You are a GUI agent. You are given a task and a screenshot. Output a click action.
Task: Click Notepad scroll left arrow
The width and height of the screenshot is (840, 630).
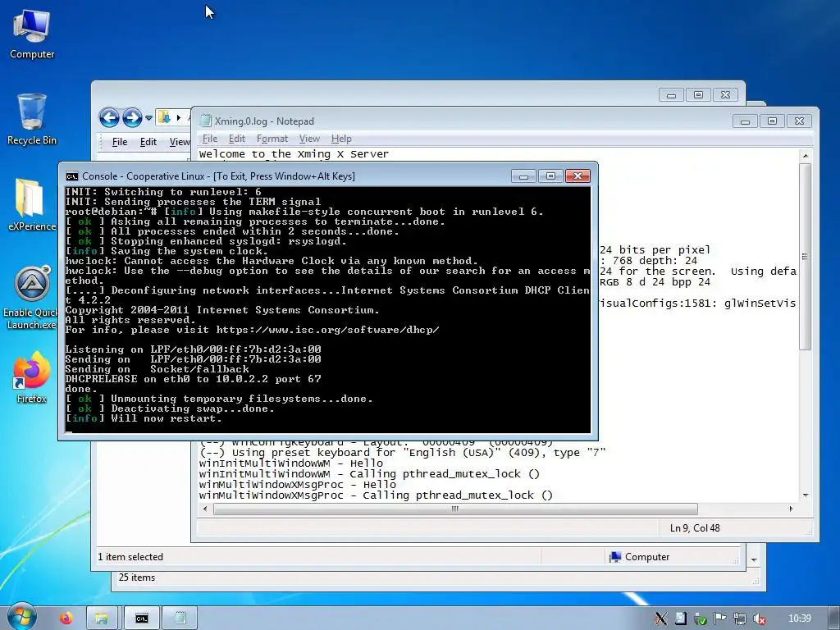click(205, 509)
